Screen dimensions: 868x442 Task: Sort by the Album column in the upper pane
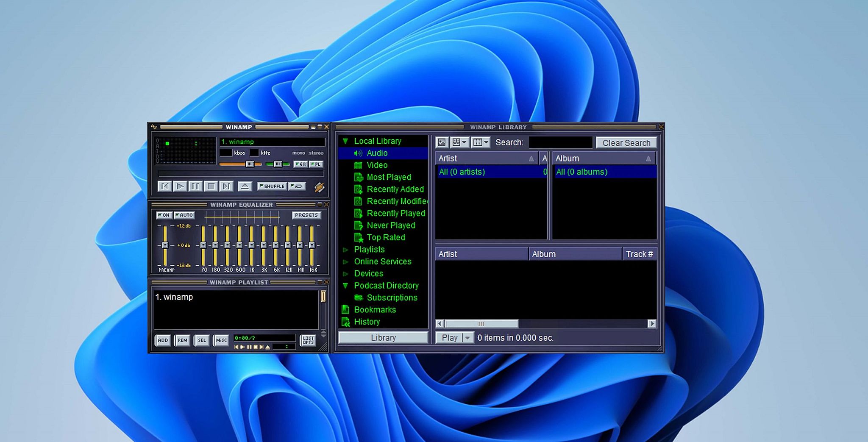click(604, 158)
